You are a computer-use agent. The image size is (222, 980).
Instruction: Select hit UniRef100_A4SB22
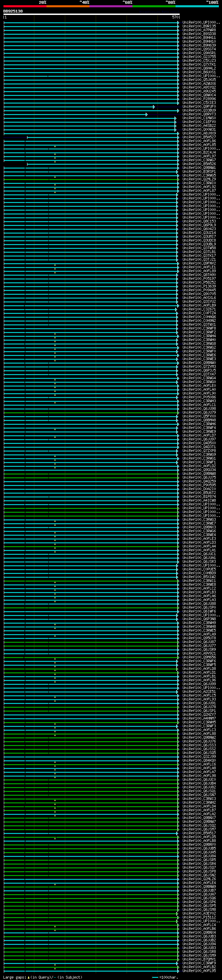pyautogui.click(x=199, y=125)
